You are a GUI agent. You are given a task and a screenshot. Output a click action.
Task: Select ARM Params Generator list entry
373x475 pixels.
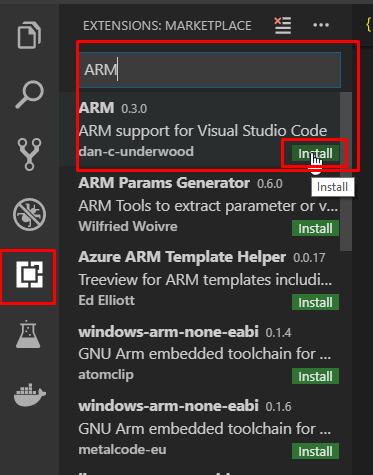[x=200, y=204]
